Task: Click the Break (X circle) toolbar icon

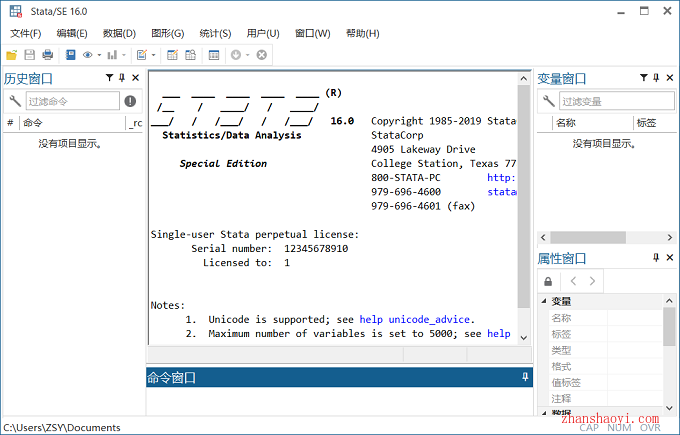Action: pyautogui.click(x=262, y=55)
